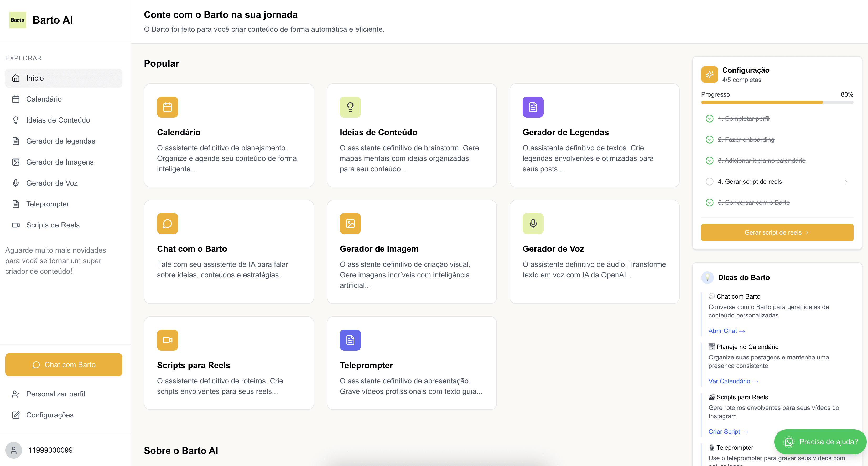Click the Progresso bar at 80%
The image size is (868, 466).
(x=777, y=102)
